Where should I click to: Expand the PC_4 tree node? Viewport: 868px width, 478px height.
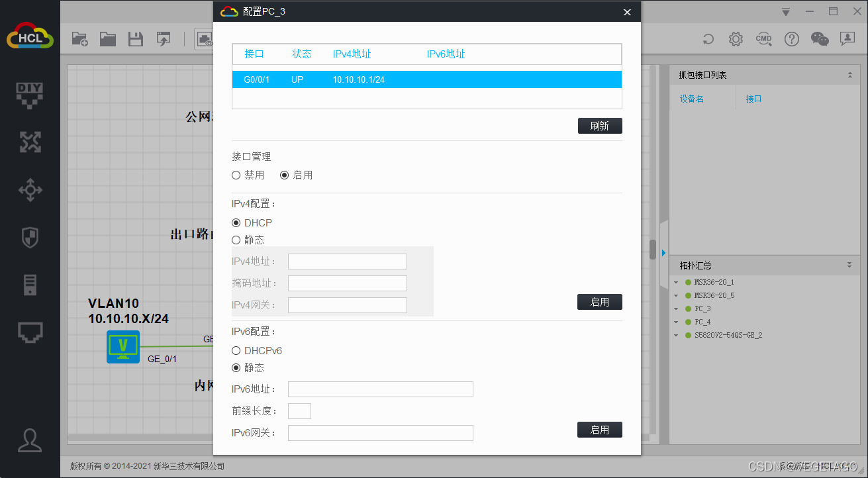[x=676, y=322]
